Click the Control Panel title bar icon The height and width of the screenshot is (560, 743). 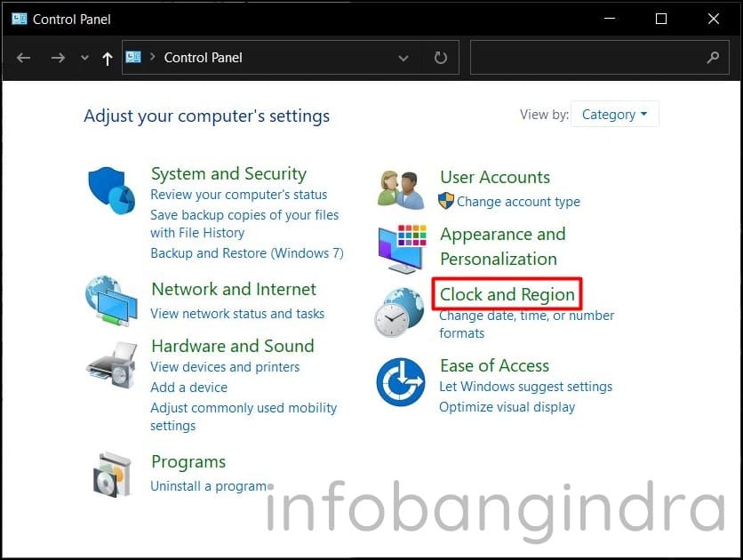(20, 19)
